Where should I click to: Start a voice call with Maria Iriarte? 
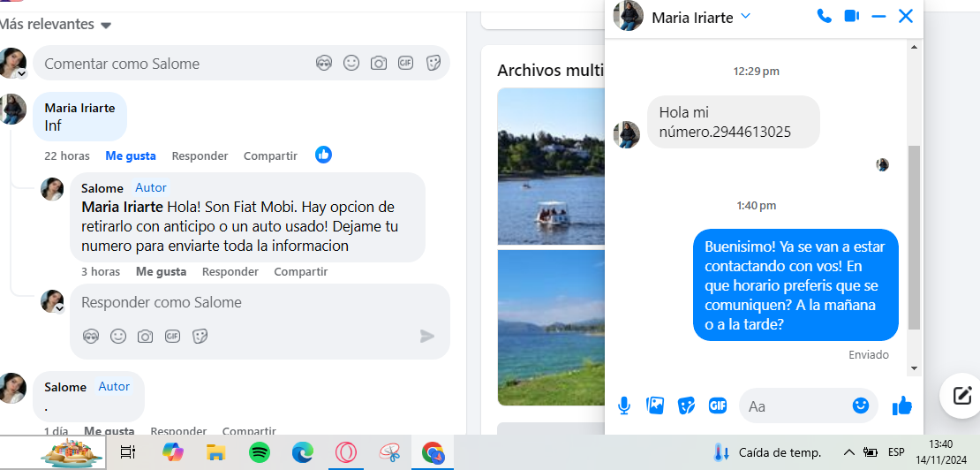tap(824, 16)
